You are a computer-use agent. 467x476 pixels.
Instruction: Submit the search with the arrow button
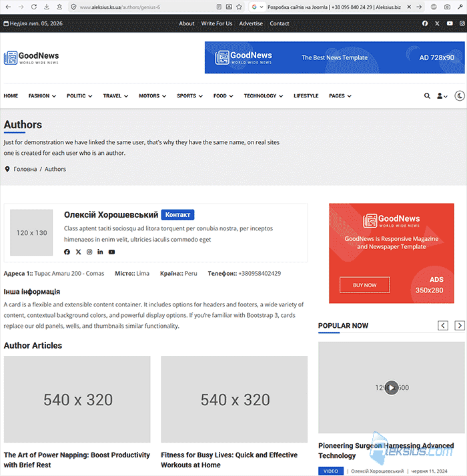pyautogui.click(x=419, y=7)
